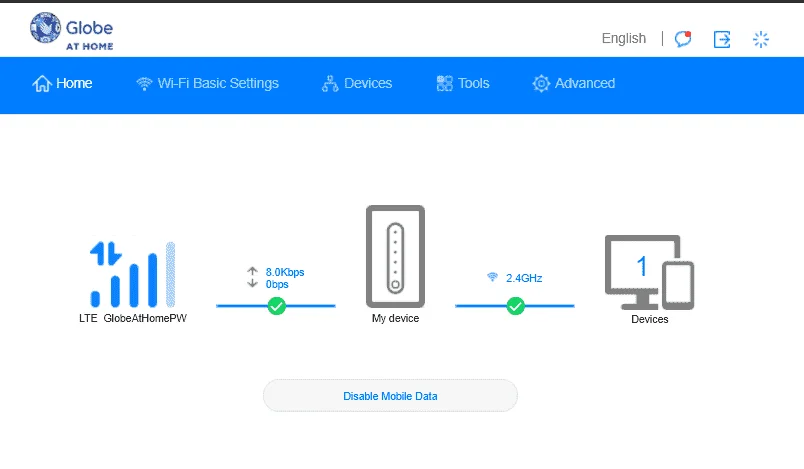Click the 2.4GHz band label

(524, 278)
